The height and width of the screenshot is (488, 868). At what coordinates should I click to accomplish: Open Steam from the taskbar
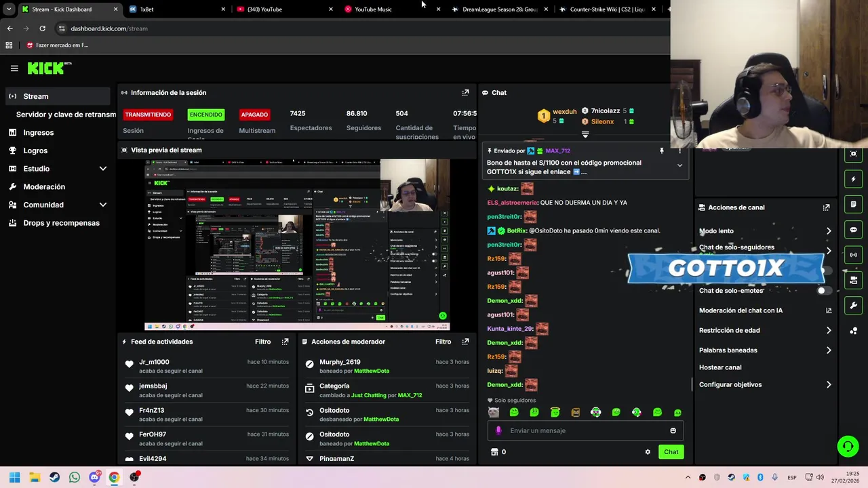54,477
